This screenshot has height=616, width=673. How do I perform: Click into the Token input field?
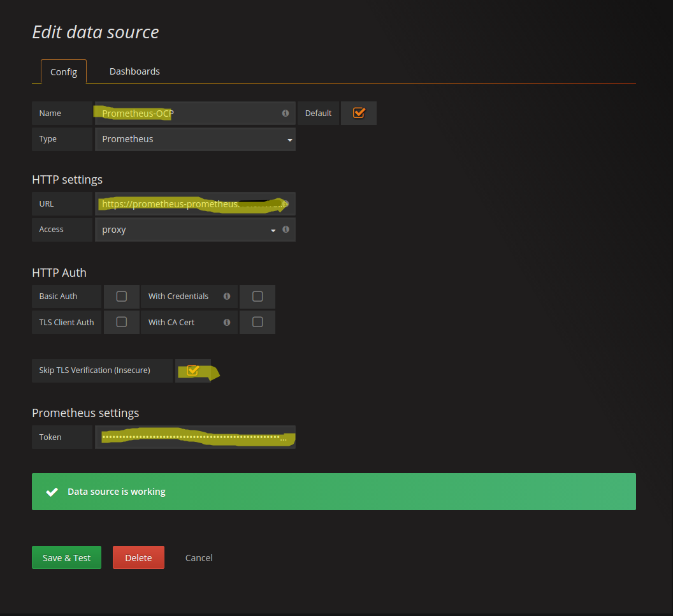point(195,437)
